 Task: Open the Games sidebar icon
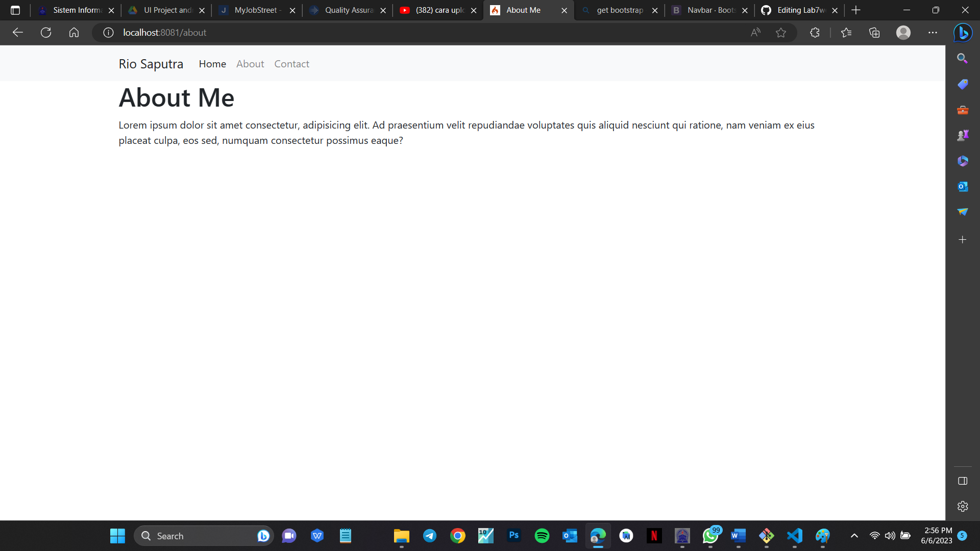[963, 135]
